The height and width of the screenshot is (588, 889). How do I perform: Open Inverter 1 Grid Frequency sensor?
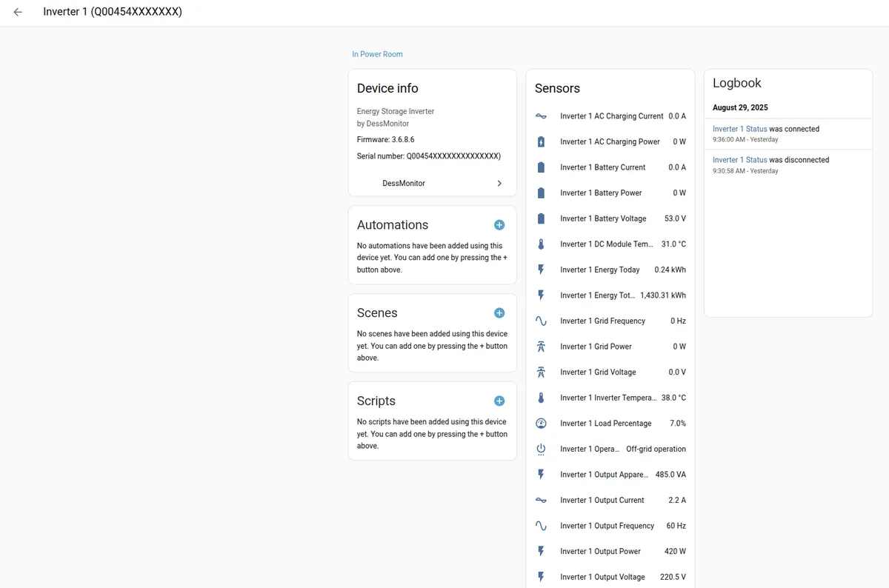610,321
